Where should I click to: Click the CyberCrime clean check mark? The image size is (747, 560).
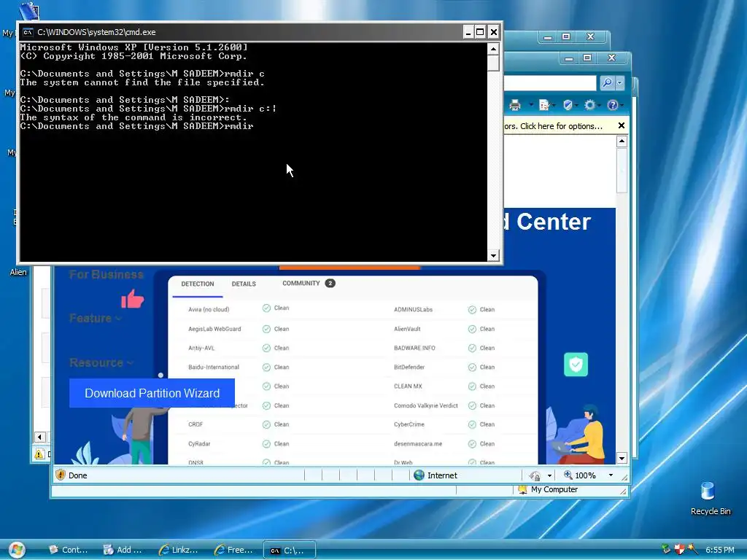point(472,424)
